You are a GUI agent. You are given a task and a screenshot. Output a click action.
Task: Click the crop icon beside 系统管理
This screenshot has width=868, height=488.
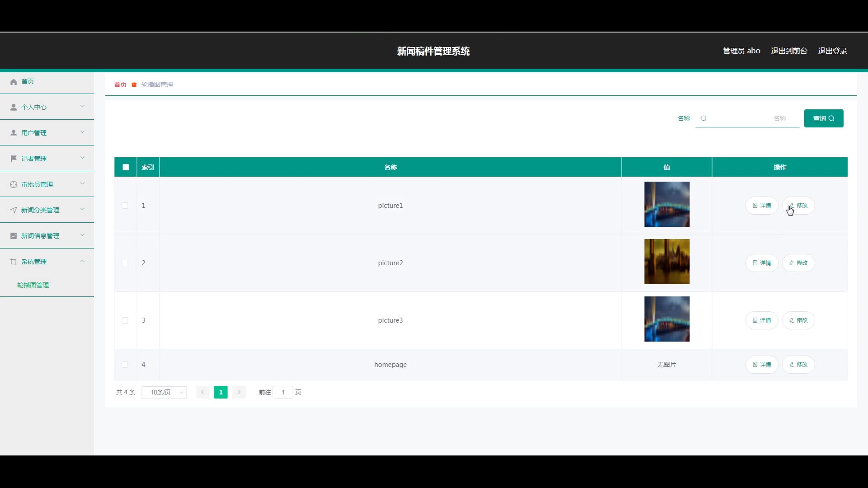tap(14, 262)
